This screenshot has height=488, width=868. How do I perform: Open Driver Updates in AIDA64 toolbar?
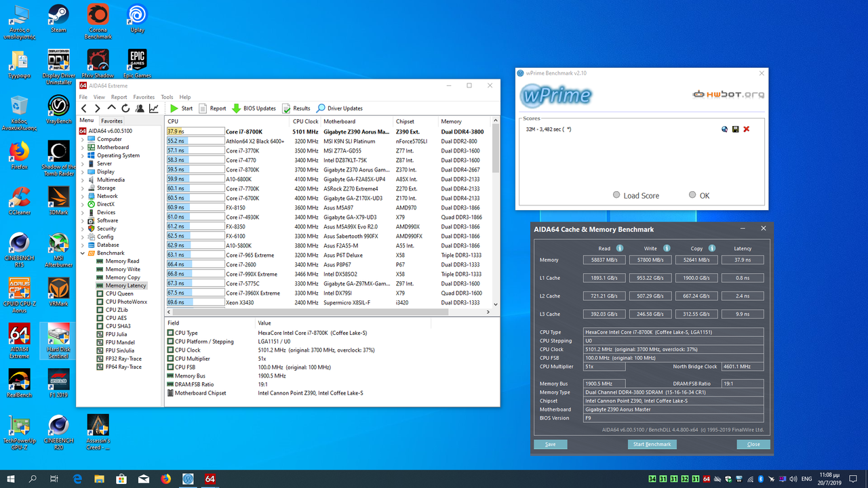click(x=340, y=108)
